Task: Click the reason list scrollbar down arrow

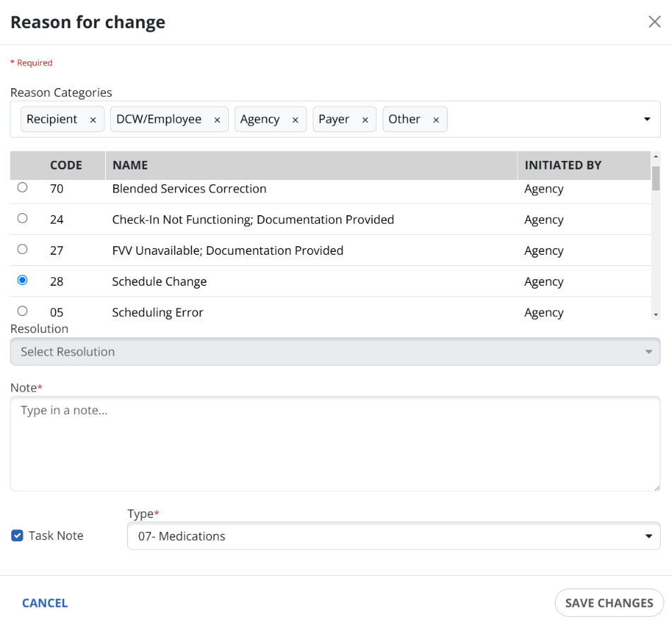Action: coord(656,314)
